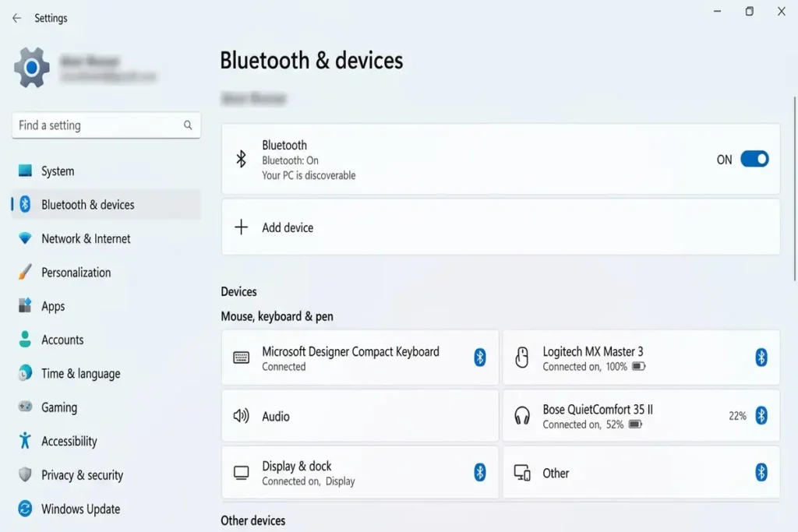Click Bluetooth badge on Display & dock card
Image resolution: width=798 pixels, height=532 pixels.
(x=480, y=472)
